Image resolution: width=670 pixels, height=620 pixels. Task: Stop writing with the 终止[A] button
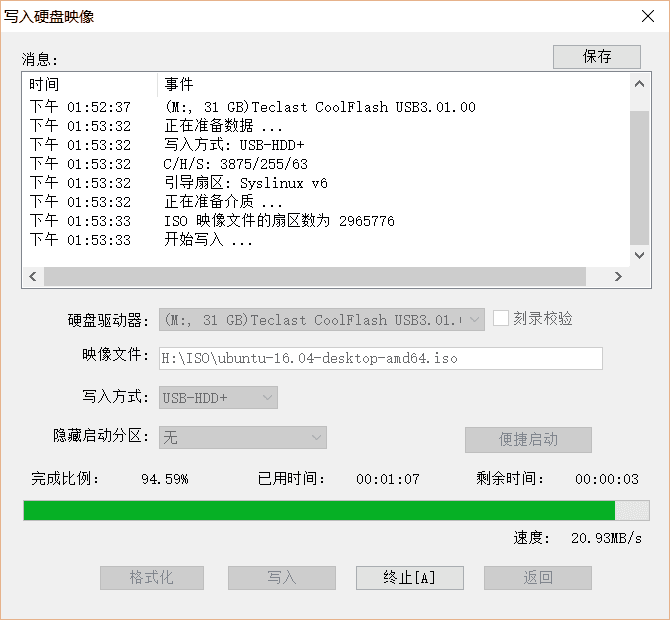tap(409, 578)
